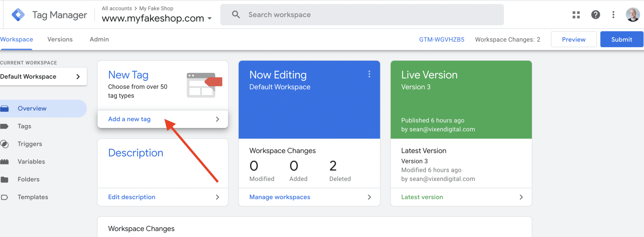Open Tags from the sidebar

(24, 126)
